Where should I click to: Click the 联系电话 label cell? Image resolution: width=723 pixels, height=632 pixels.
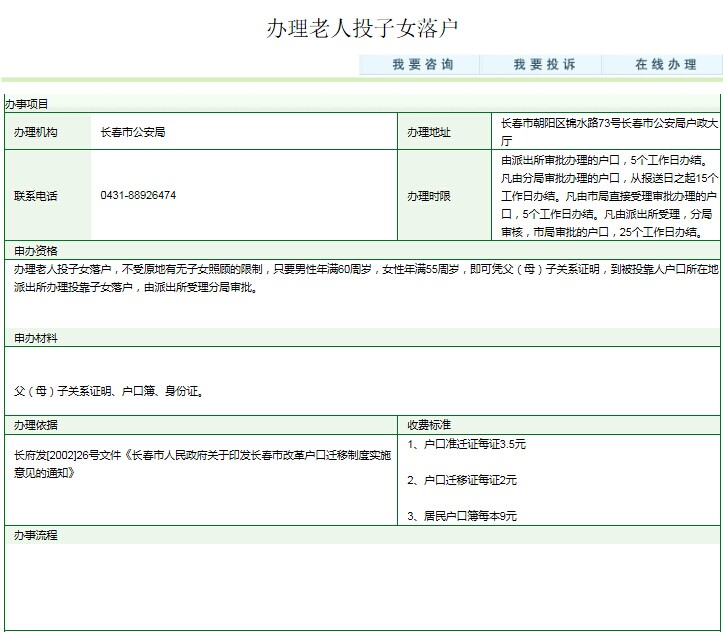48,195
